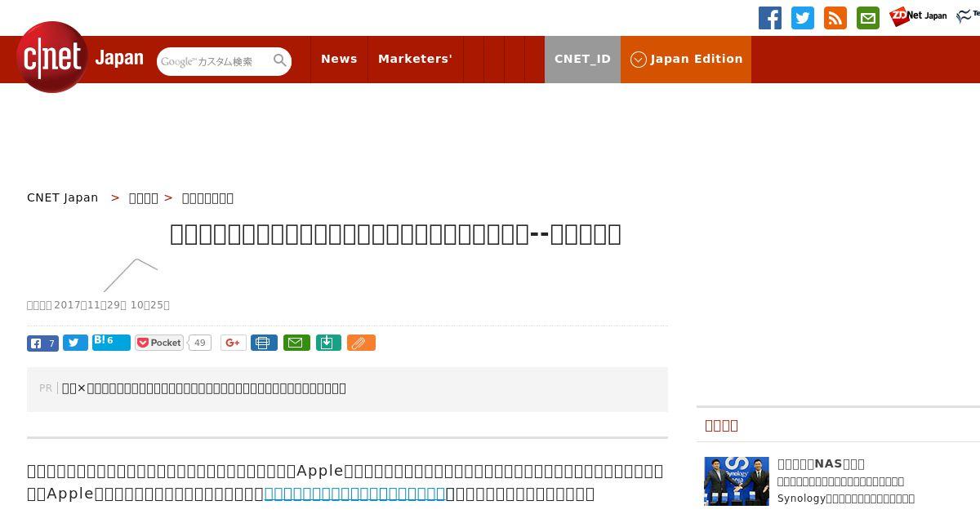Click the teal download/save icon

[x=327, y=343]
